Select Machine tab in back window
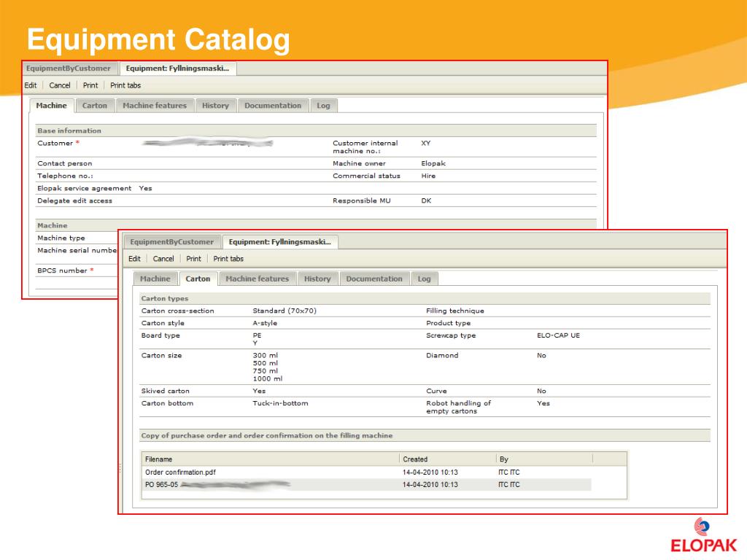 click(52, 106)
